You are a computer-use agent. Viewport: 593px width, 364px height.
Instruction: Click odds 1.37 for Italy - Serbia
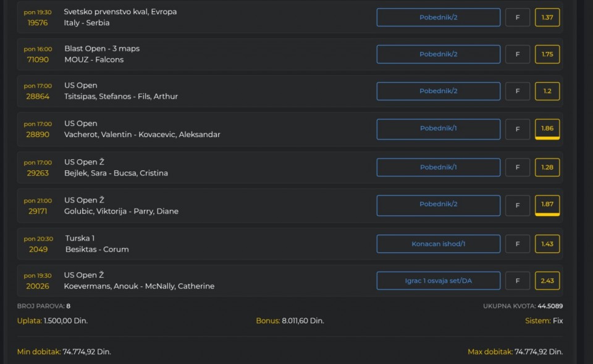pos(547,17)
